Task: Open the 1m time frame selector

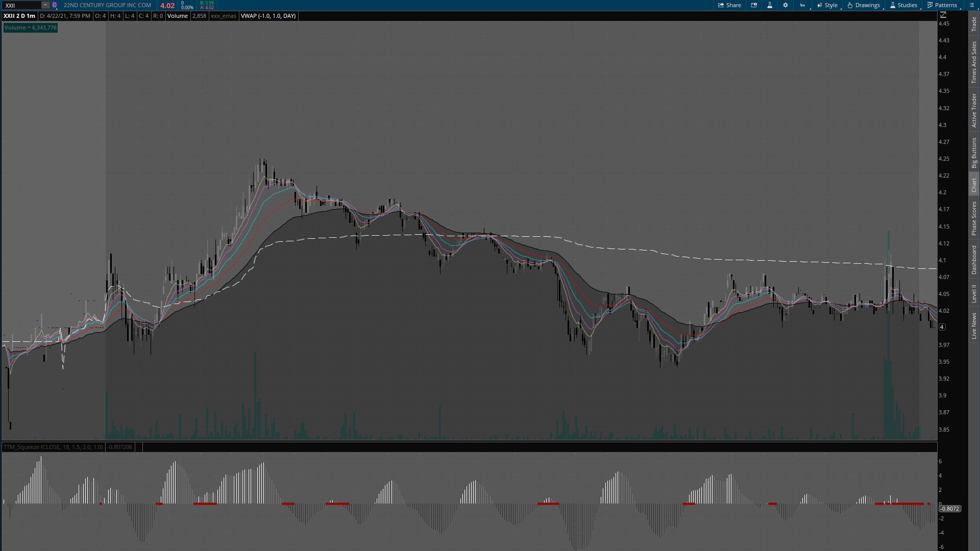Action: tap(802, 5)
